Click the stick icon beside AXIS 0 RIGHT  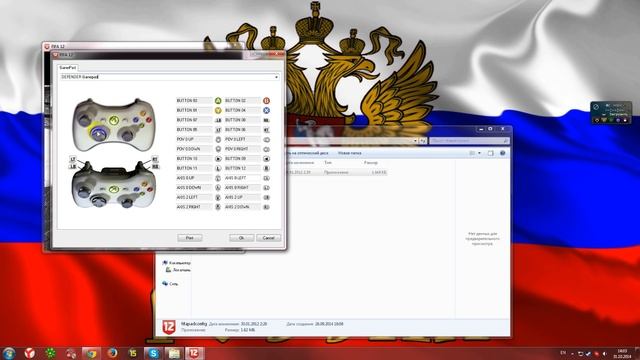coord(266,188)
